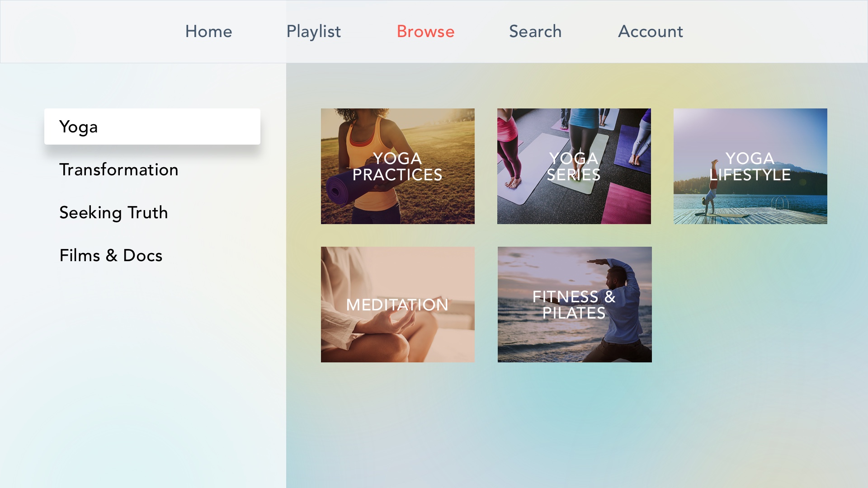Go to the Home tab
Image resolution: width=868 pixels, height=488 pixels.
pos(208,32)
